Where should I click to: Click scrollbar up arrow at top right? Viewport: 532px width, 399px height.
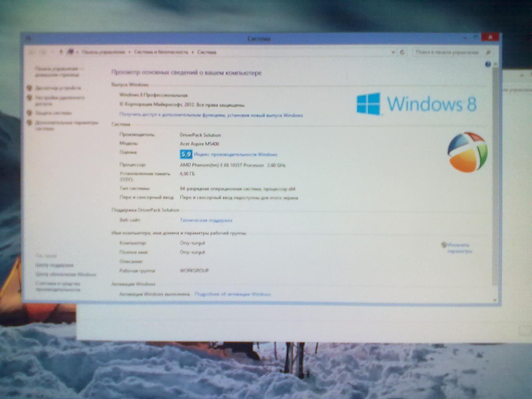(x=495, y=64)
